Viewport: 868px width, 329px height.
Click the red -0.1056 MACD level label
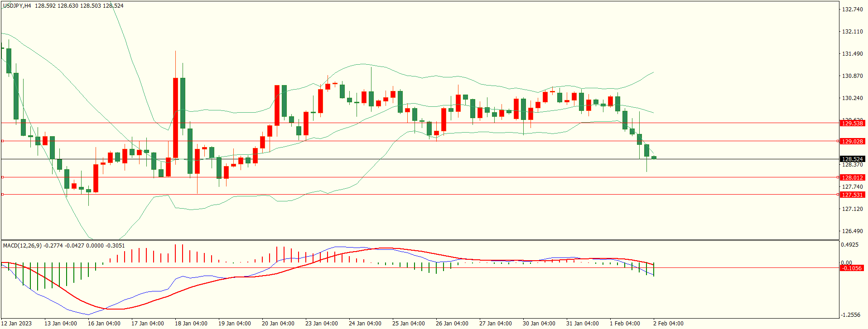[x=851, y=268]
